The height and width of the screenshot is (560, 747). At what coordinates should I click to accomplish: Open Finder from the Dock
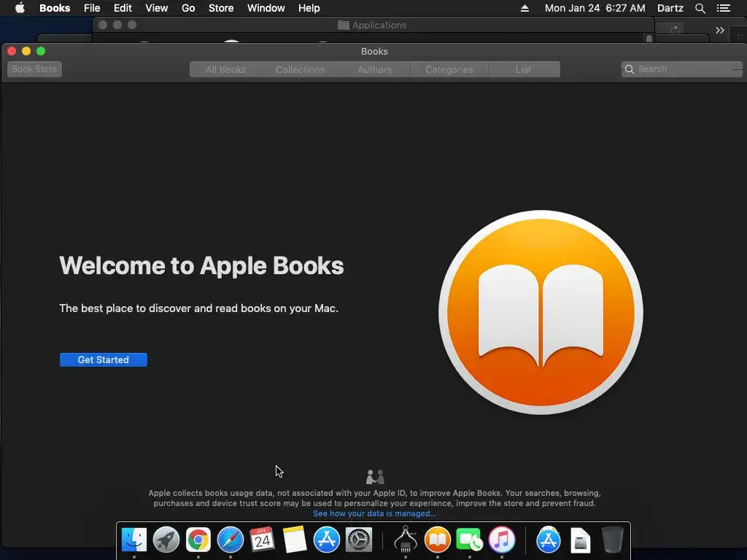(134, 540)
